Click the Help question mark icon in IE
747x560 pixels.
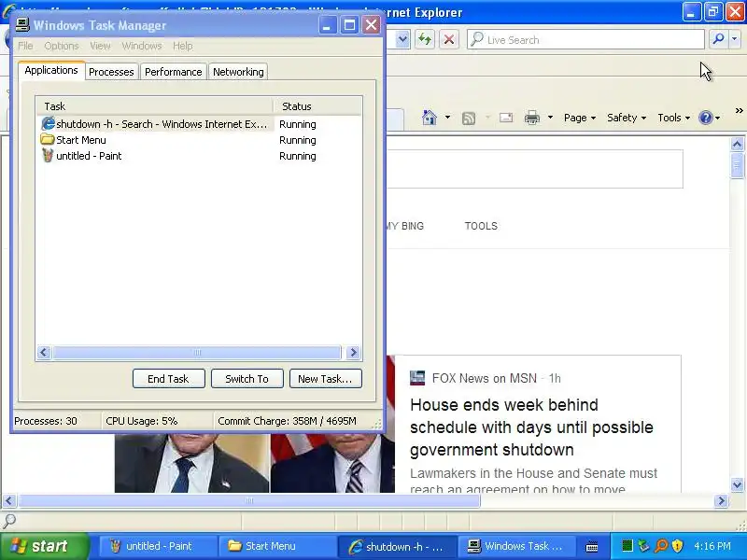pos(705,118)
